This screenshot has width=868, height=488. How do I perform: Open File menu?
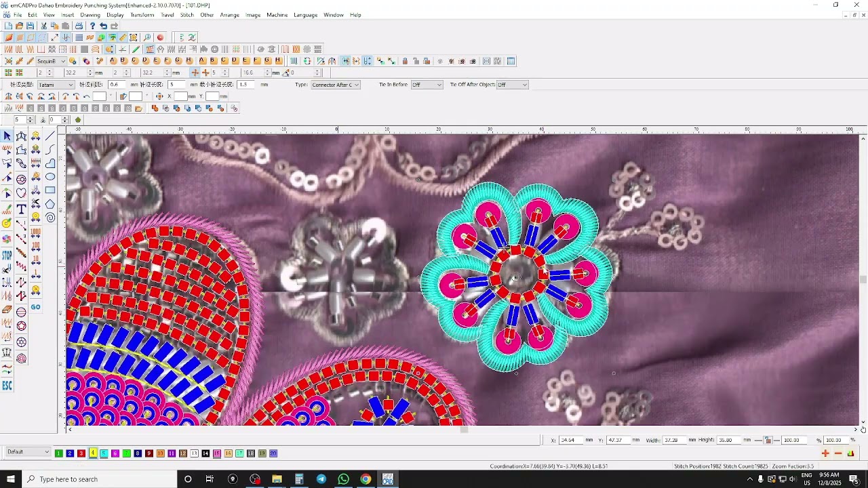pyautogui.click(x=18, y=14)
